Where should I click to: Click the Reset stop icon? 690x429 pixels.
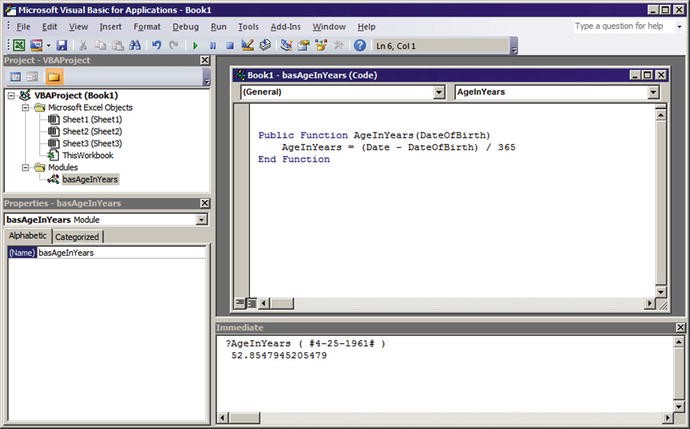tap(230, 46)
